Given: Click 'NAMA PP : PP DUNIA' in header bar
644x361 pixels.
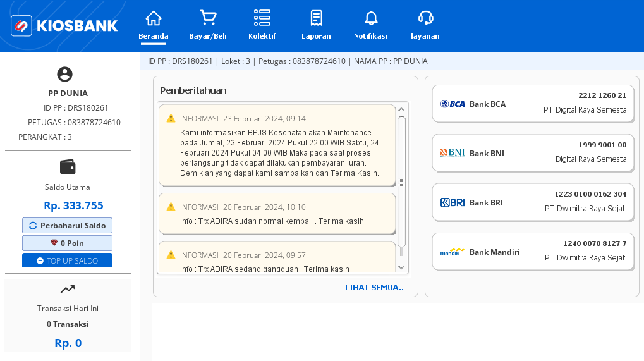Looking at the screenshot, I should (391, 61).
